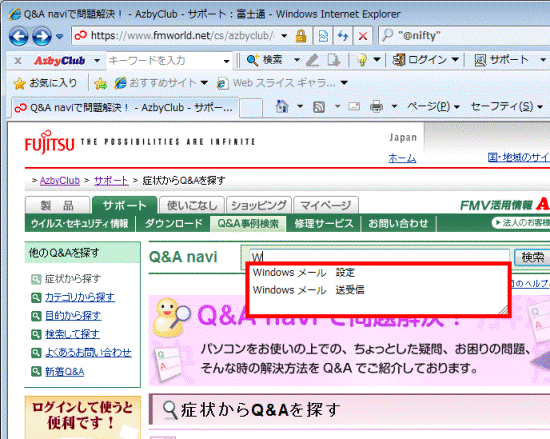Viewport: 550px width, 439px height.
Task: Open 修理サービス submenu item
Action: 323,224
